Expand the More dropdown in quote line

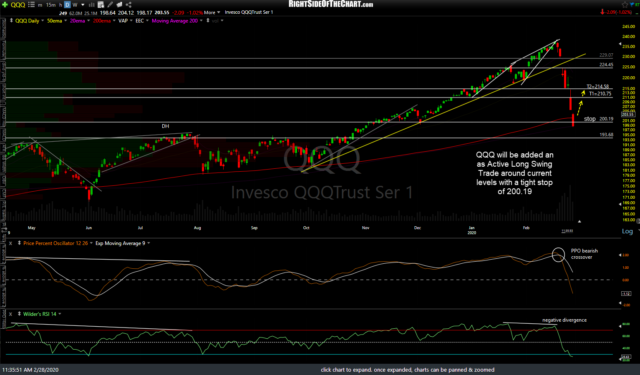click(x=212, y=13)
